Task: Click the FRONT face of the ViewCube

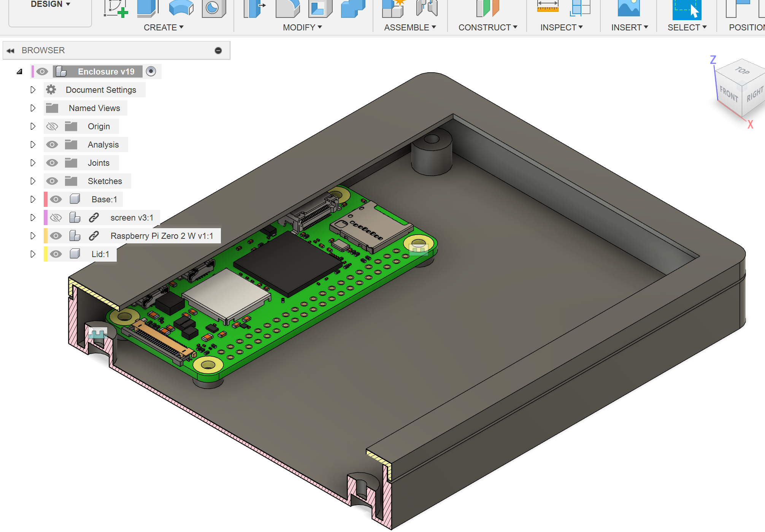Action: [x=728, y=94]
